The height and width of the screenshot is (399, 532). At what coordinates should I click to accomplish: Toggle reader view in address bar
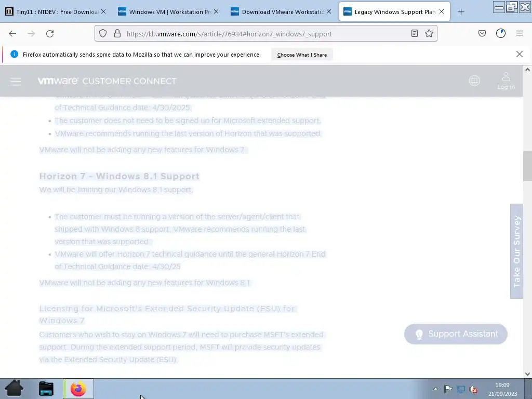click(x=414, y=34)
